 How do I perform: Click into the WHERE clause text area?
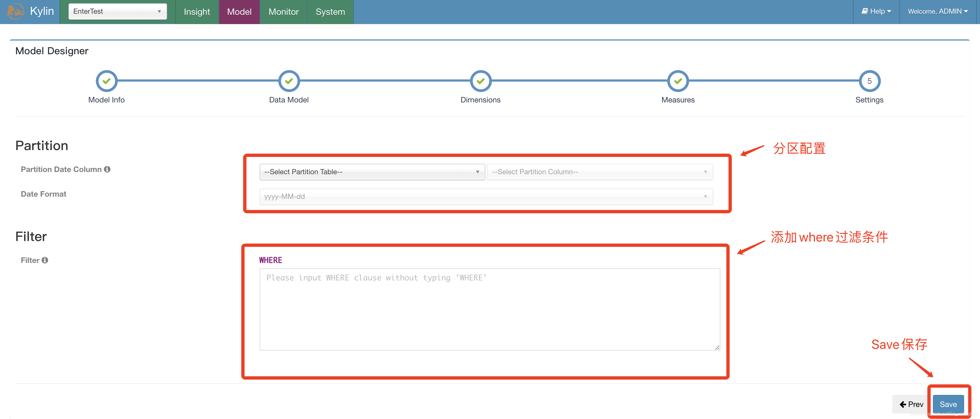489,309
